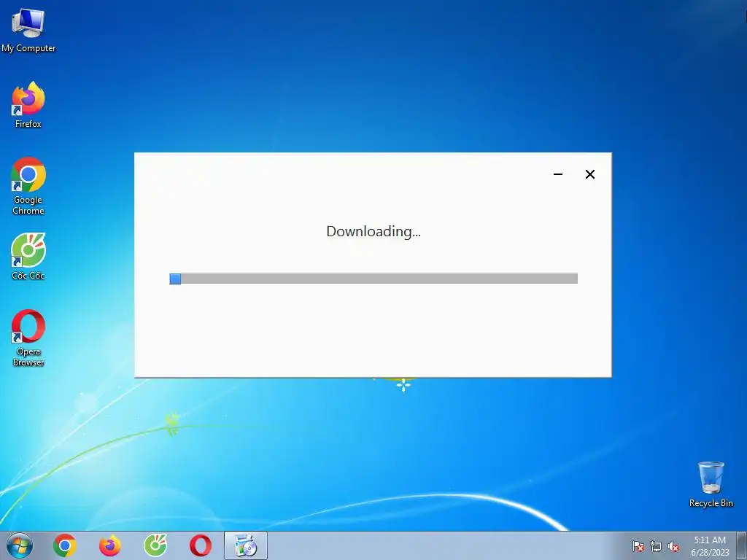Select the Google Chrome desktop shortcut

pos(28,186)
